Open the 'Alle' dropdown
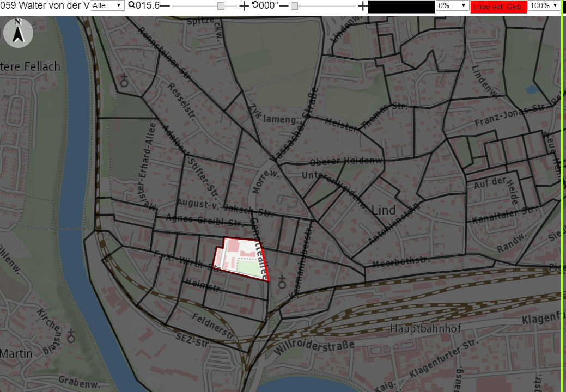The width and height of the screenshot is (566, 392). (x=107, y=5)
